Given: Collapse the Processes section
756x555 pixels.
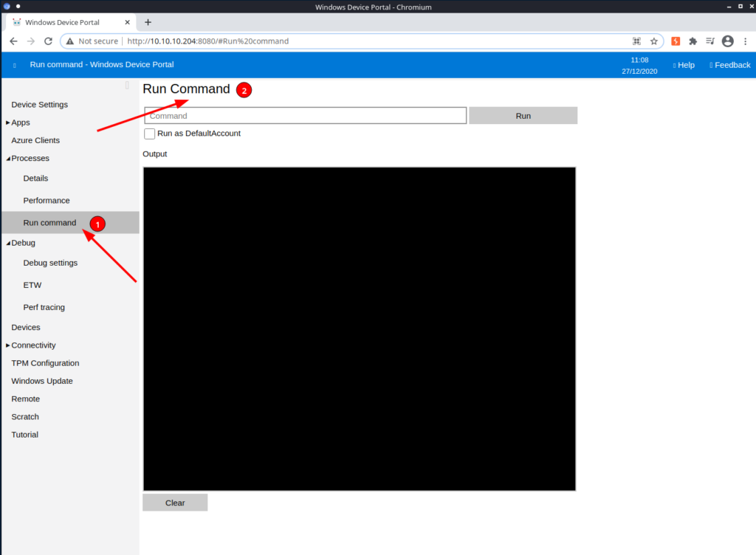Looking at the screenshot, I should (x=8, y=159).
